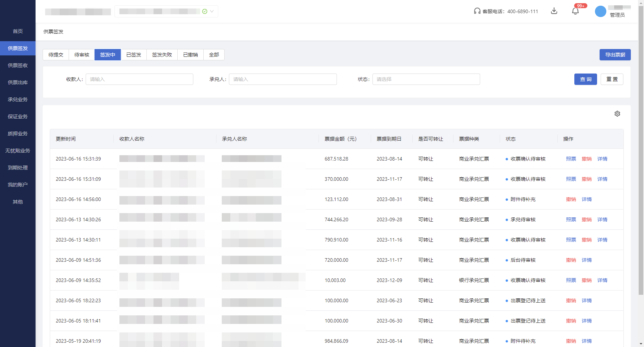Open 详情 for the 720,000.00 row
Viewport: 644px width, 347px height.
587,260
